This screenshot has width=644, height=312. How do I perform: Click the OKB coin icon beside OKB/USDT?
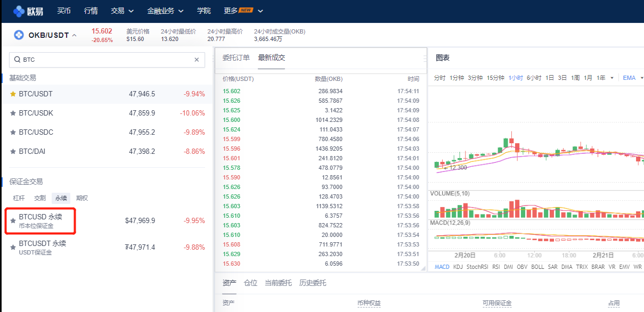click(19, 35)
